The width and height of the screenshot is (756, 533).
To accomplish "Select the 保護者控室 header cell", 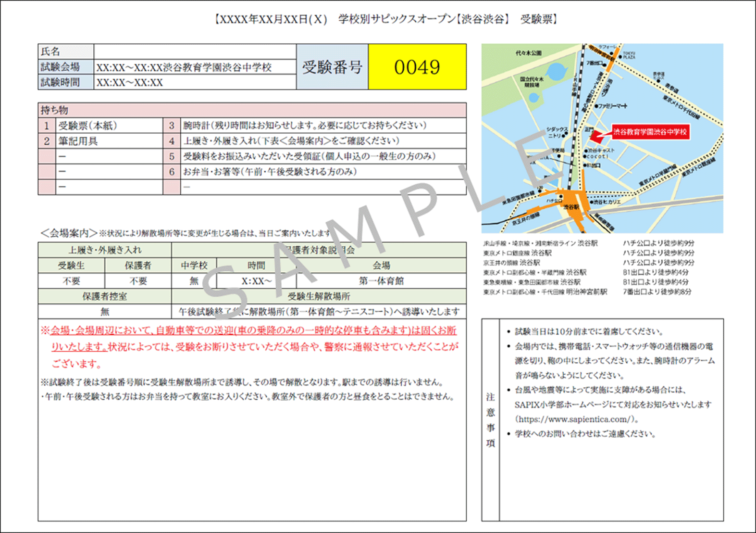I will click(105, 296).
